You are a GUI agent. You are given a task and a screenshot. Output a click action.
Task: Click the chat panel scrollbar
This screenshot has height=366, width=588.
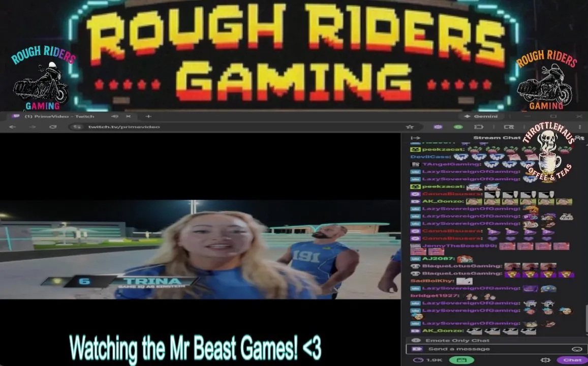point(586,319)
